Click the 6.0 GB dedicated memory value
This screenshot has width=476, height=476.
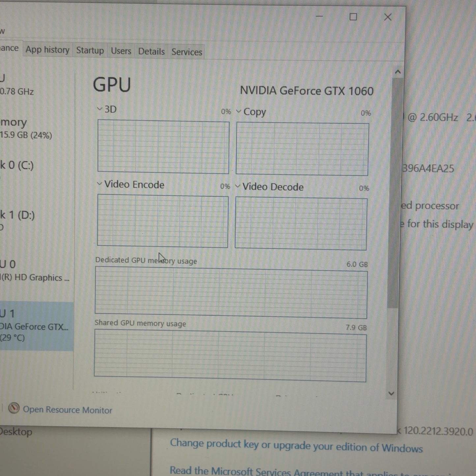357,264
